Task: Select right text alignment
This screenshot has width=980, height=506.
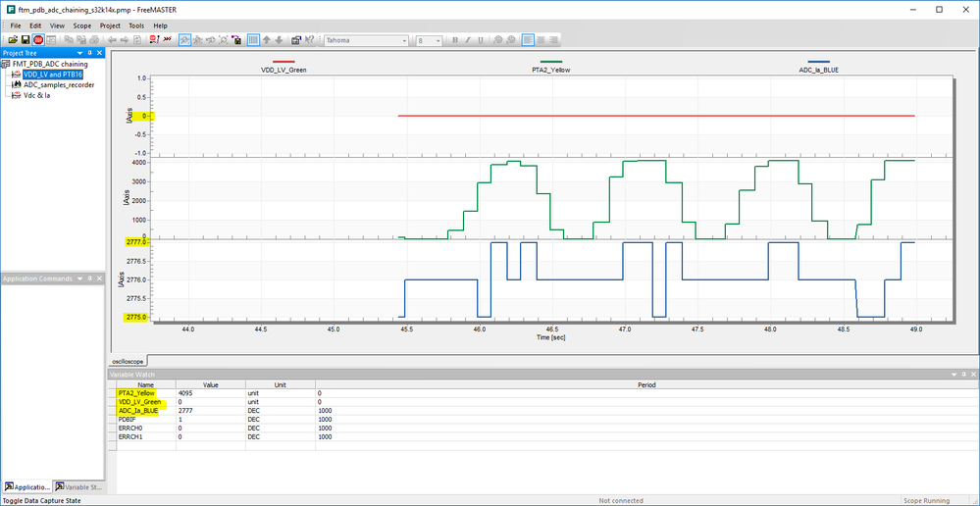Action: coord(552,39)
